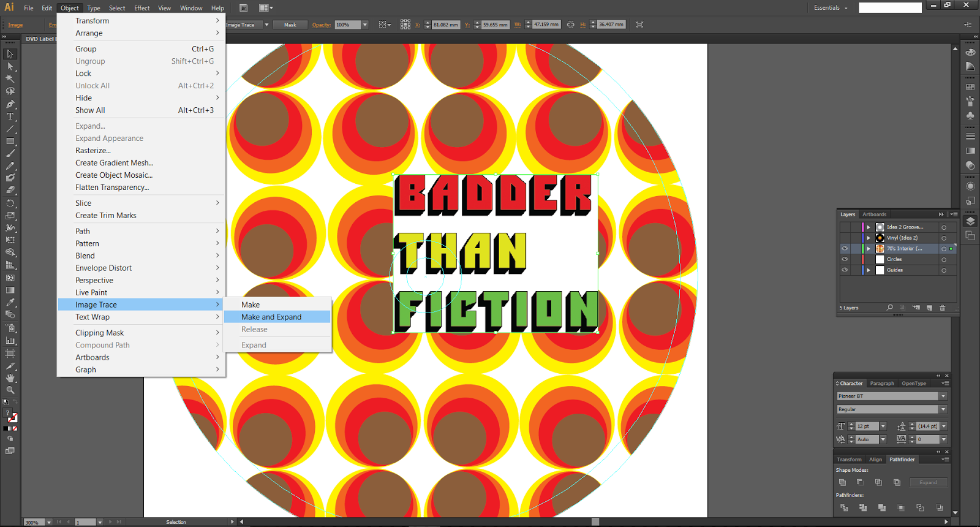Viewport: 980px width, 527px height.
Task: Open the Essentials workspace dropdown
Action: coord(831,8)
